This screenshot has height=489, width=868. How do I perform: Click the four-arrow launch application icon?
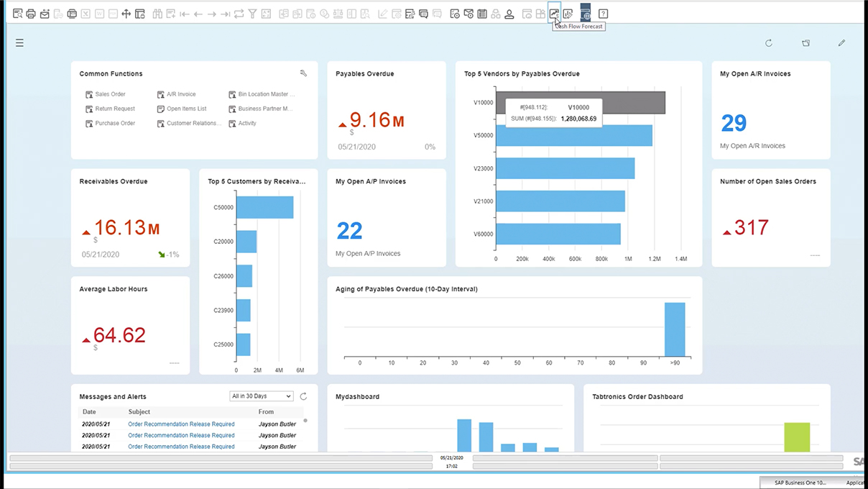pos(126,14)
